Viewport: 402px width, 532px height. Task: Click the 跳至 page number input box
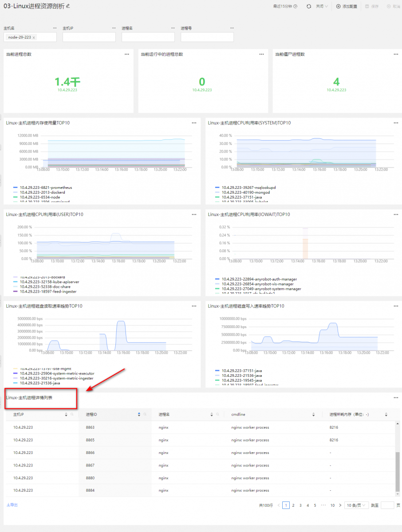[387, 505]
